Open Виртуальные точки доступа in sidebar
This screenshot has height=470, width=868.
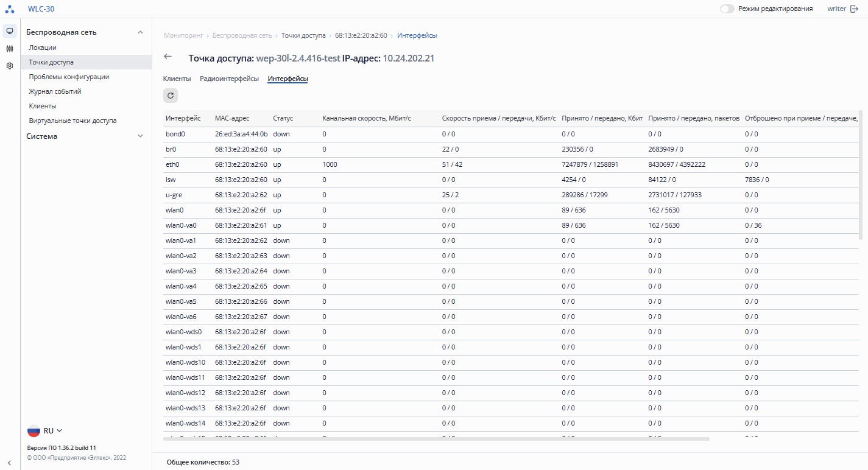(72, 121)
